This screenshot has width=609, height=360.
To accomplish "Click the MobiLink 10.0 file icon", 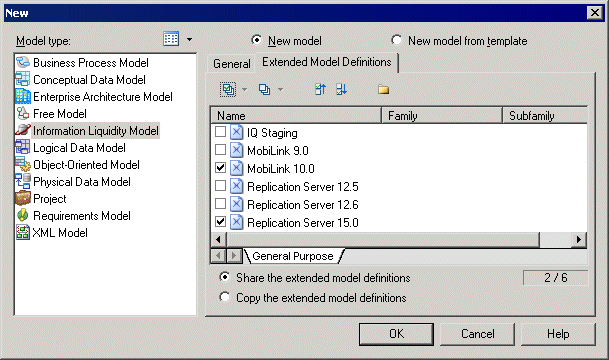I will (236, 168).
